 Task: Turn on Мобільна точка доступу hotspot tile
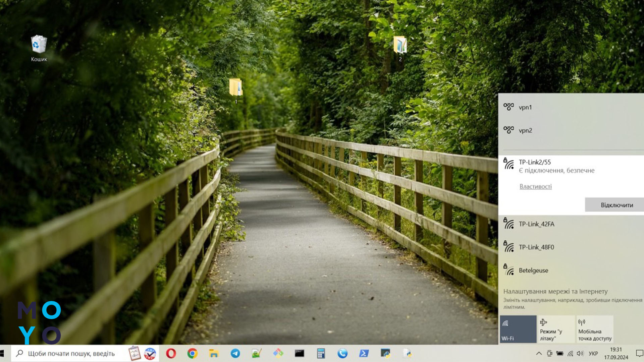click(x=594, y=329)
